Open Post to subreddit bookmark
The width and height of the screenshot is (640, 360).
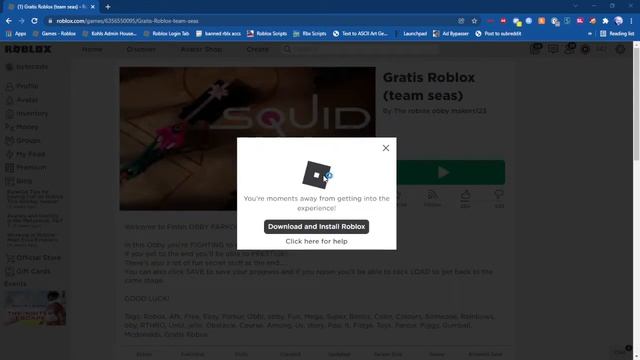498,33
